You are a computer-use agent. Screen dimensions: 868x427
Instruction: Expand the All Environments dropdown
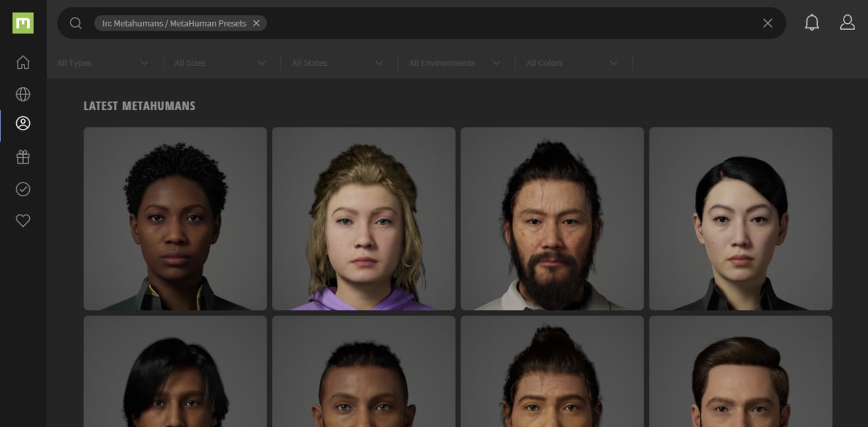(455, 62)
